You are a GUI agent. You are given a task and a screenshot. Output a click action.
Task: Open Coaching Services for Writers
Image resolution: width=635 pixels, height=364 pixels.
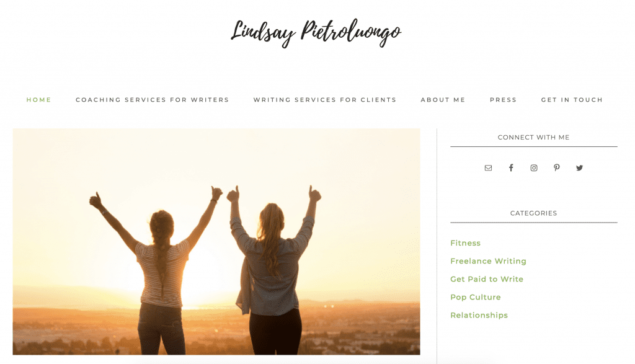(x=153, y=100)
